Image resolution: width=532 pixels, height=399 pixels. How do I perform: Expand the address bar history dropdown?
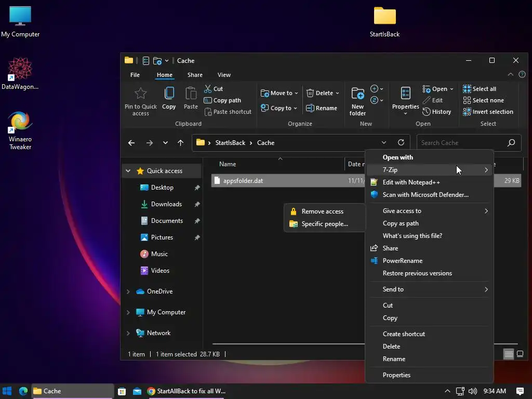(x=384, y=142)
